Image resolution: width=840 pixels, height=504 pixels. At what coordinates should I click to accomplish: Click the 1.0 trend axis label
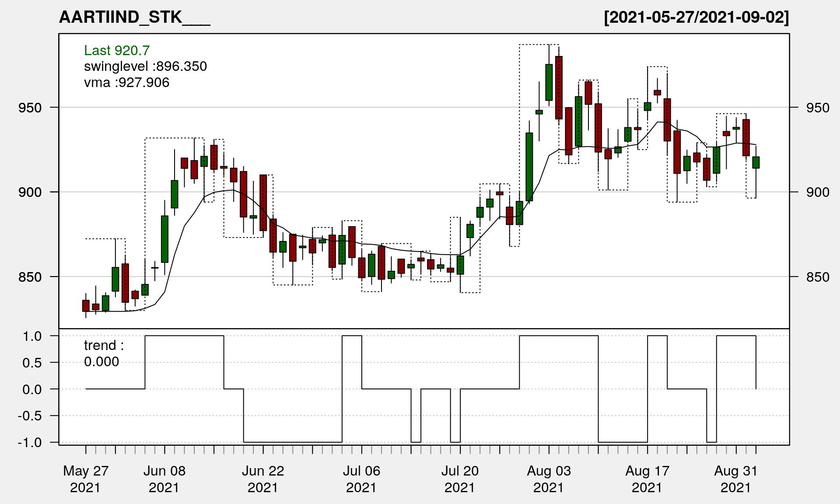[x=32, y=336]
